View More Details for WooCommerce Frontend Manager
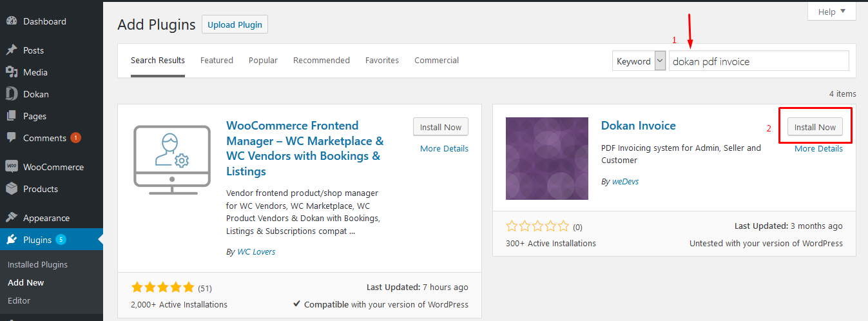 444,149
